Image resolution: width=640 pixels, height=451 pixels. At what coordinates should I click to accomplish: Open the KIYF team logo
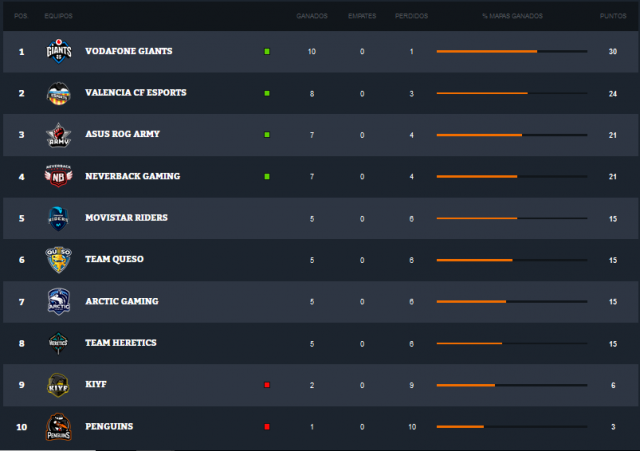(x=58, y=385)
